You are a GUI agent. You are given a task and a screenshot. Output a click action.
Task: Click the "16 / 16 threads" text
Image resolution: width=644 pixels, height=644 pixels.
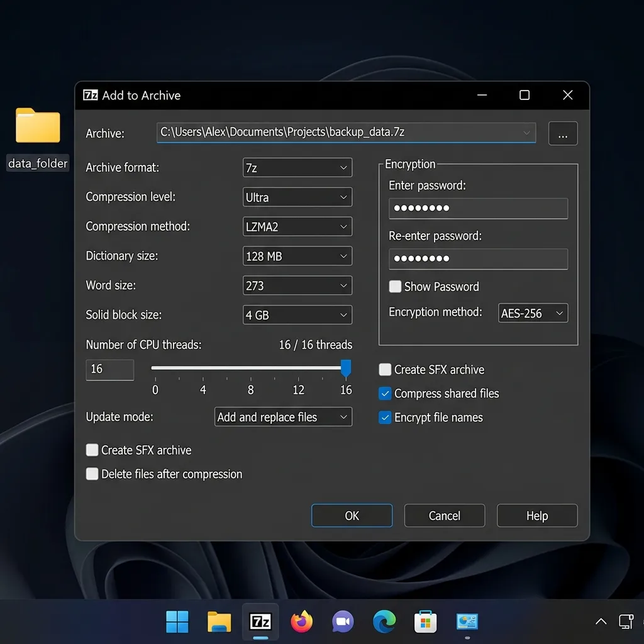click(316, 345)
